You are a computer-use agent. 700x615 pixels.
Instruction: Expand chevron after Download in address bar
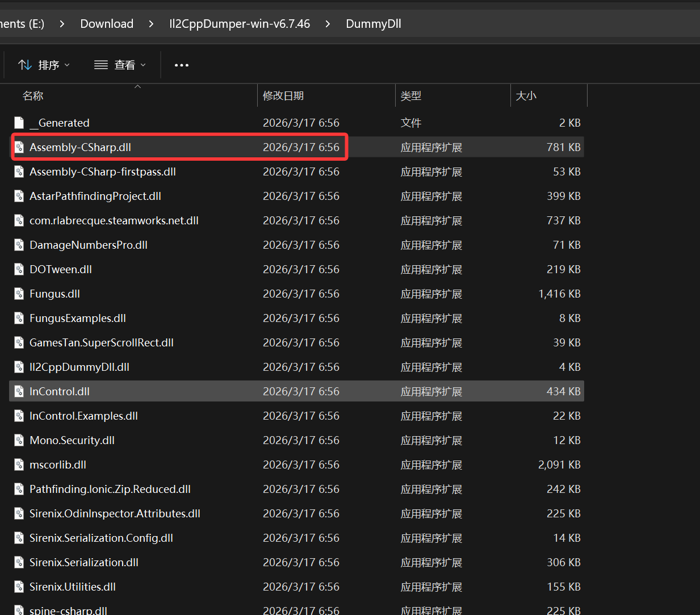(152, 24)
